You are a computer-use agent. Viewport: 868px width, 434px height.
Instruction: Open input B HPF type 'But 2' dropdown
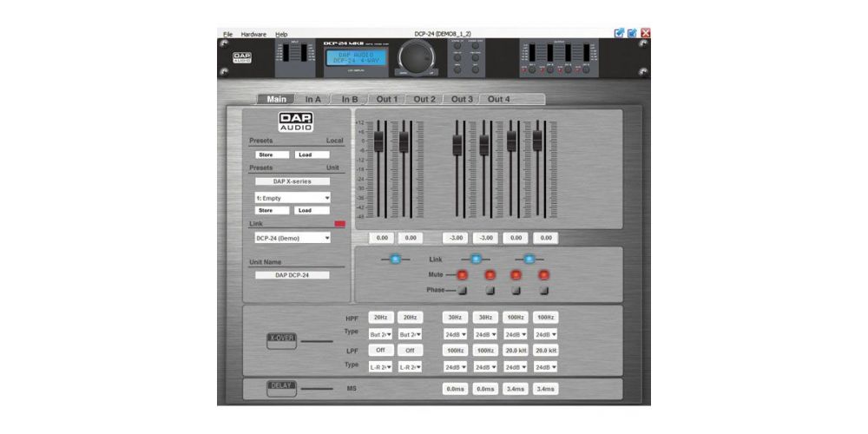pos(411,334)
